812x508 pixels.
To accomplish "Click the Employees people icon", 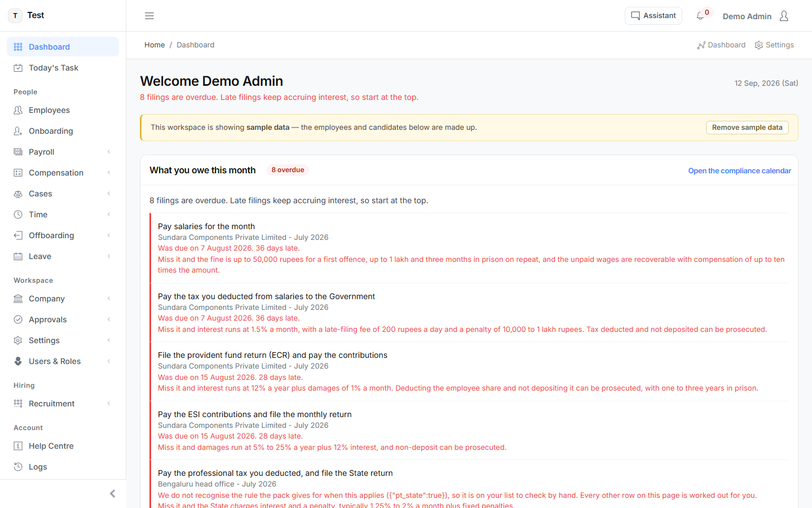I will (x=18, y=110).
